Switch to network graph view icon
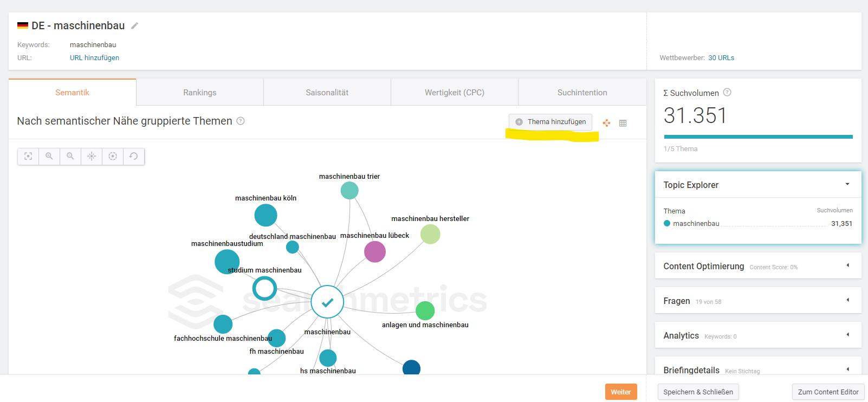868x402 pixels. point(606,123)
